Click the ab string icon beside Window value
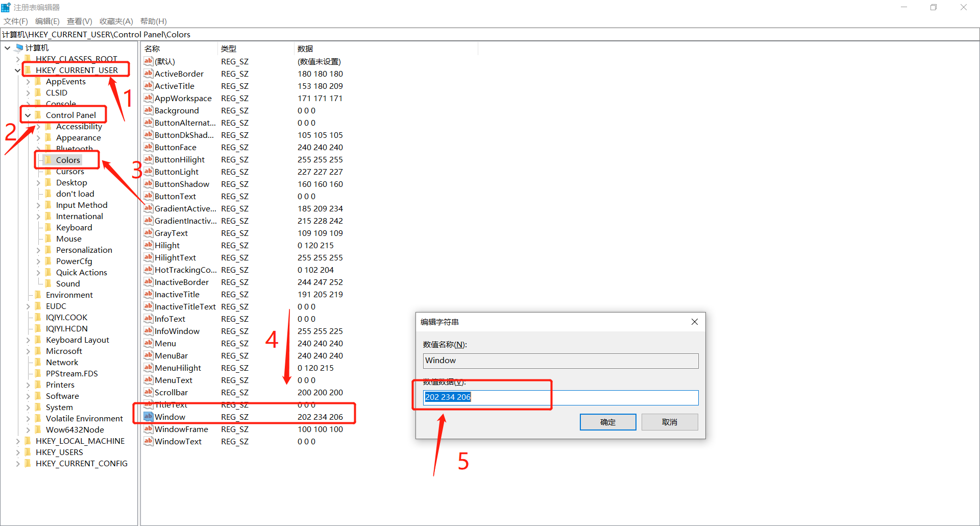Screen dimensions: 980x526 click(x=148, y=417)
